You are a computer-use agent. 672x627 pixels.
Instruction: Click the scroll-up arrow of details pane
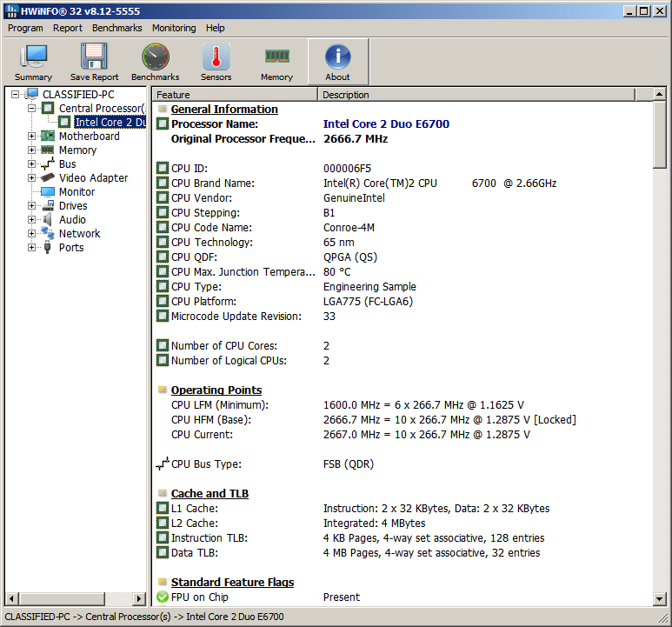(x=659, y=94)
